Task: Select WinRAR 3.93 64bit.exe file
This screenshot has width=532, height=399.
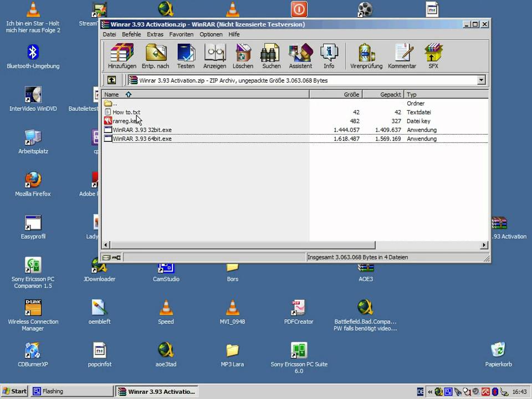Action: click(295, 139)
